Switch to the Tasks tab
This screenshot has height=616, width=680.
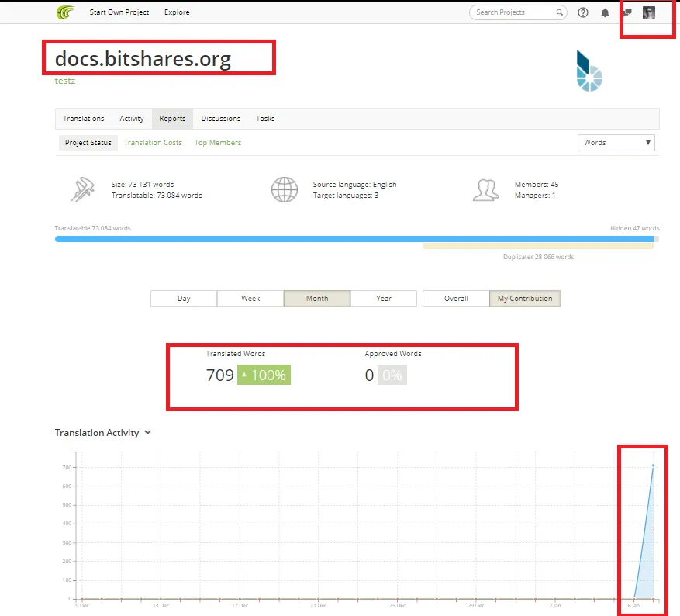point(265,119)
